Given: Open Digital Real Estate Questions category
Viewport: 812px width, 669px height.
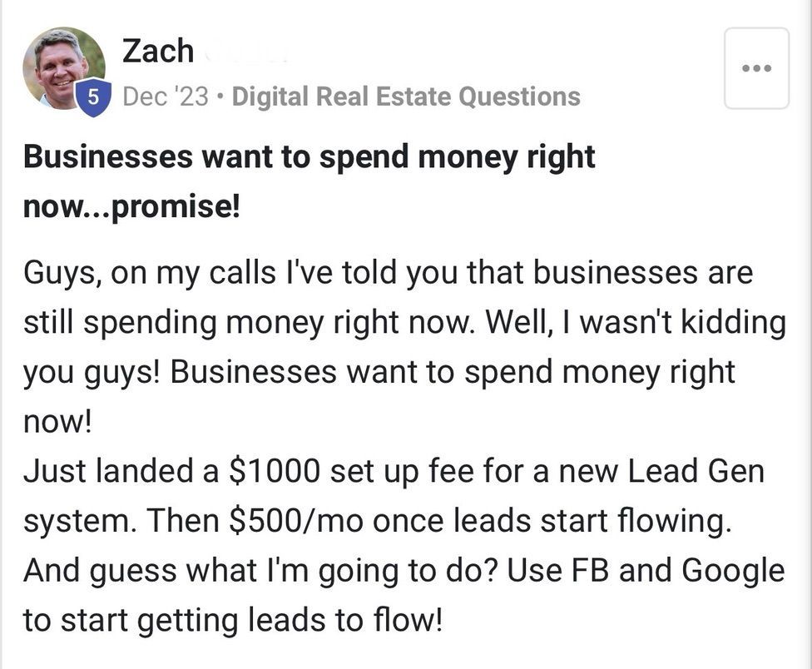Looking at the screenshot, I should (406, 97).
